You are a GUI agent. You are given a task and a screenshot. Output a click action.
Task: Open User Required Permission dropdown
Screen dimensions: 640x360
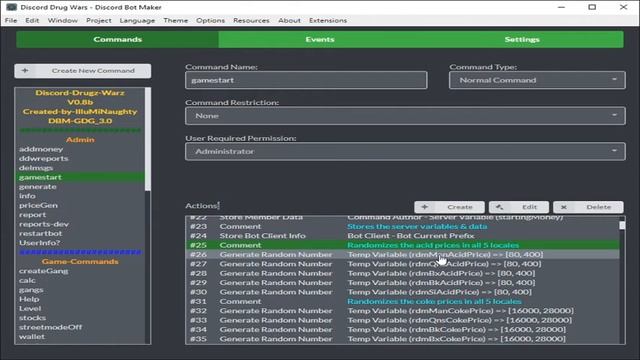tap(405, 151)
